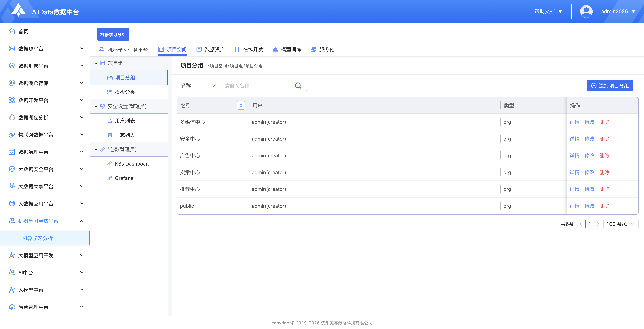This screenshot has width=644, height=329.
Task: Click 删除 for public row
Action: point(604,206)
